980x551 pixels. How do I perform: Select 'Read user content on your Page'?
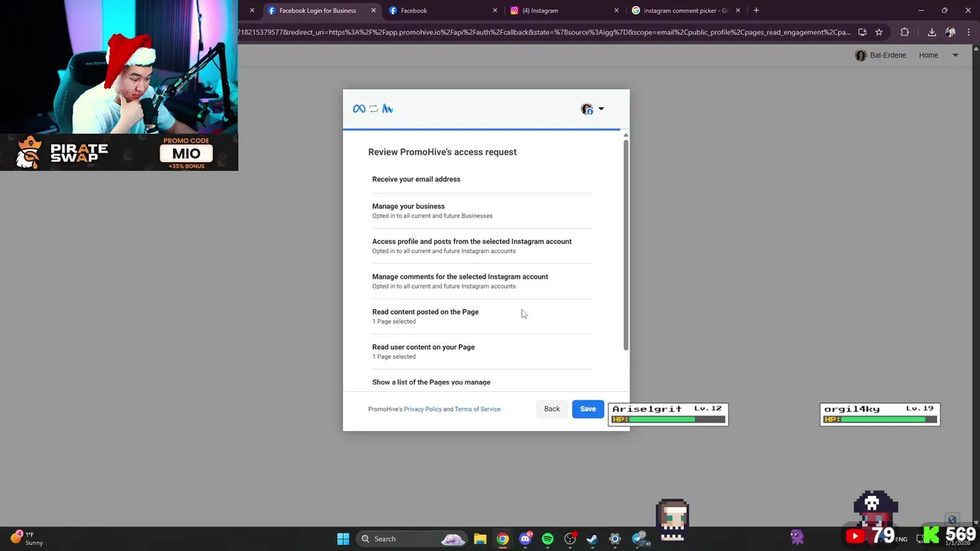pyautogui.click(x=482, y=351)
